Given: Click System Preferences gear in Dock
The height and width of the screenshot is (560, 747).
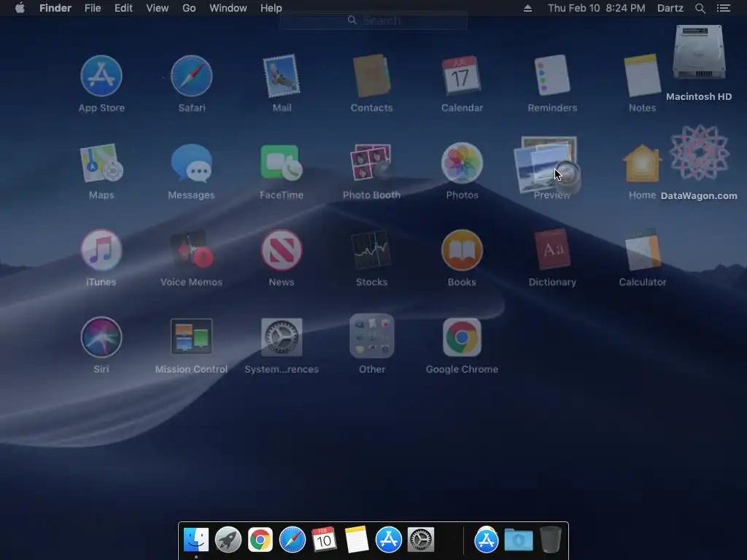Looking at the screenshot, I should click(x=421, y=540).
